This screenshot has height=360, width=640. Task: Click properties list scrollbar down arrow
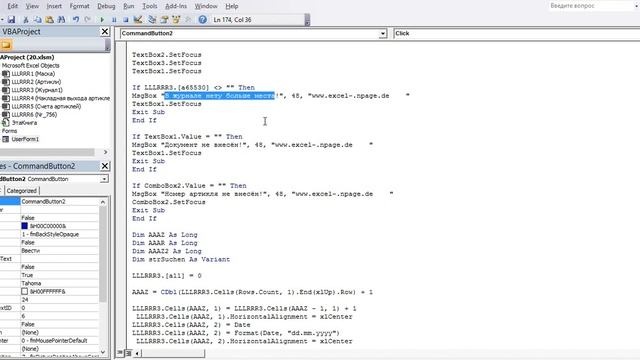point(103,352)
